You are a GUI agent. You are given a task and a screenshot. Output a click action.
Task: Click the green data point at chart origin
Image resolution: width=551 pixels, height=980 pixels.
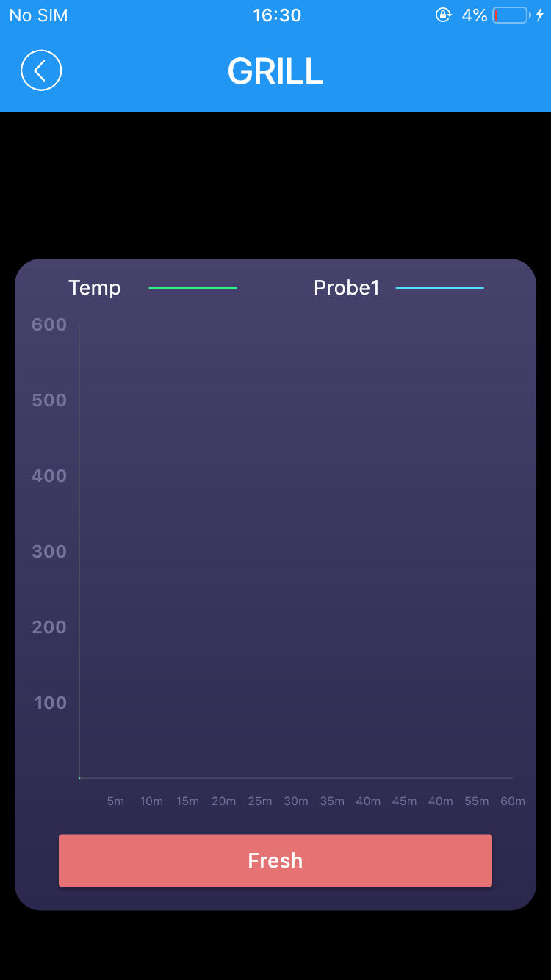[79, 778]
